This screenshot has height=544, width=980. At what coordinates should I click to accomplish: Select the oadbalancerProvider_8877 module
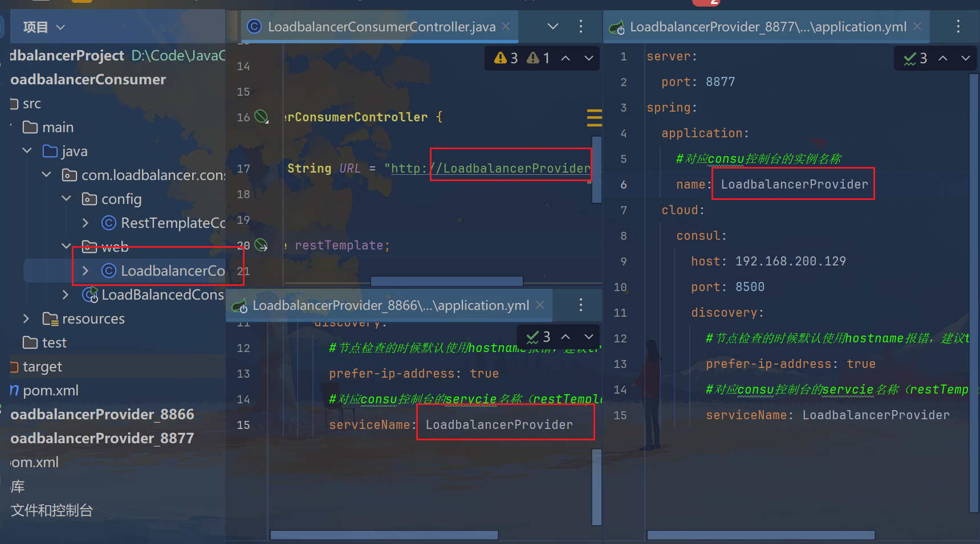[103, 438]
